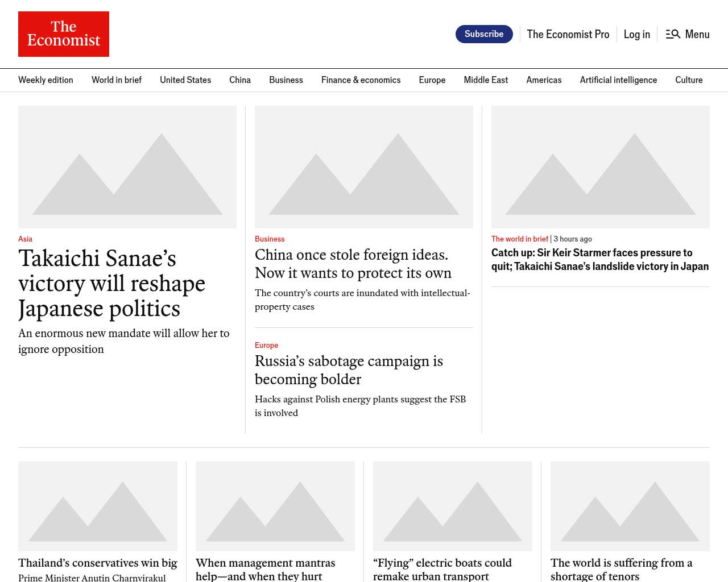Go to Weekly edition section
Image resolution: width=728 pixels, height=582 pixels.
pos(45,80)
